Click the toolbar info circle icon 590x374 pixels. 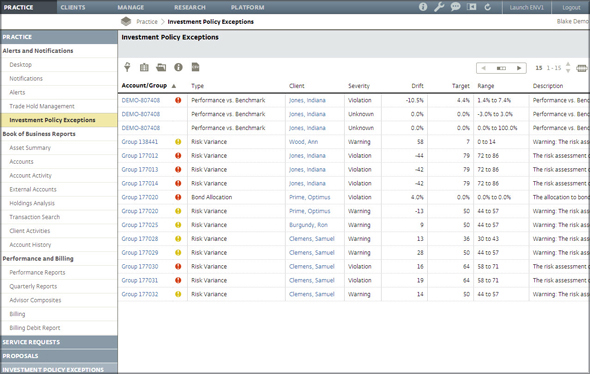pos(178,67)
